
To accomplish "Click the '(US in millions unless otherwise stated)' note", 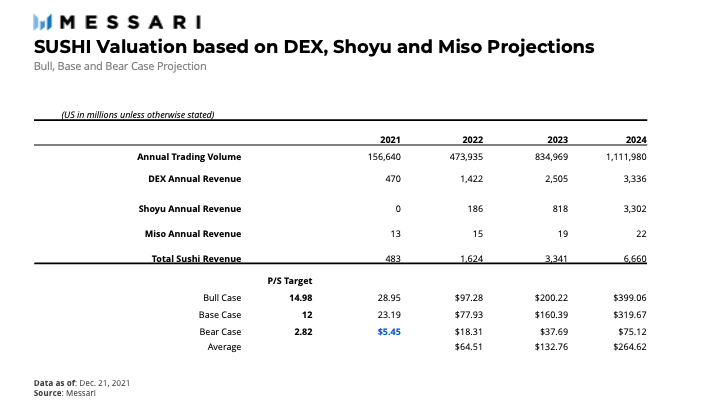I will 138,115.
